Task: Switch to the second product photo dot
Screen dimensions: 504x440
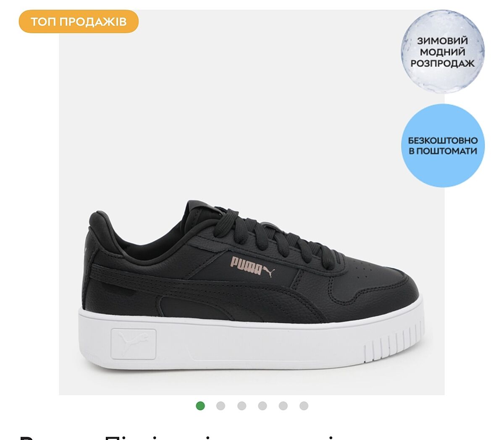Action: (220, 406)
